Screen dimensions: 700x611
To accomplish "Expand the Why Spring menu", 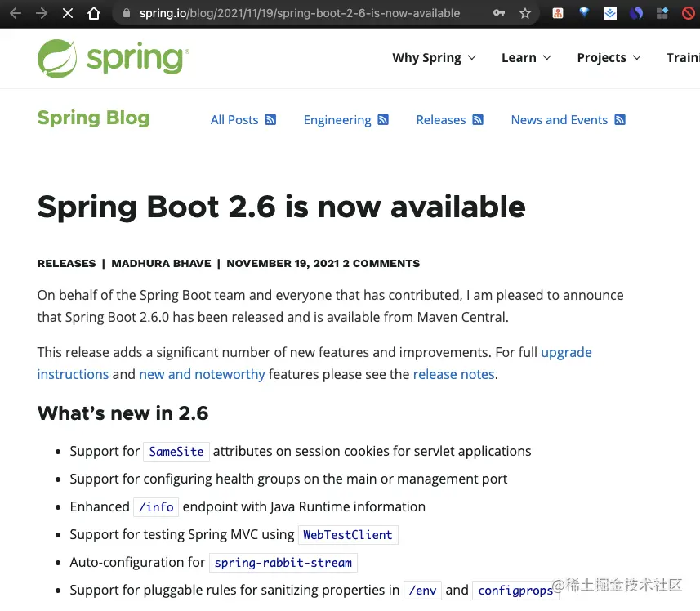I will [435, 57].
